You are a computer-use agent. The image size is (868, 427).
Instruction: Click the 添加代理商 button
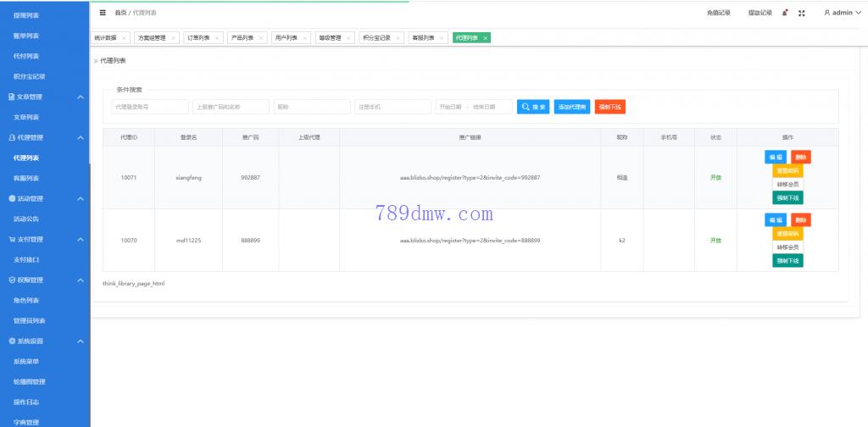pos(571,107)
